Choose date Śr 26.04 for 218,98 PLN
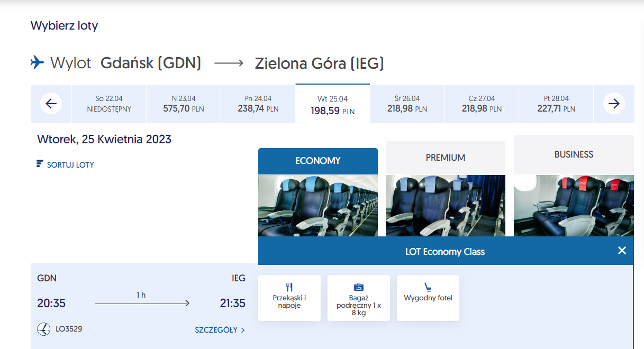644x349 pixels. (407, 104)
